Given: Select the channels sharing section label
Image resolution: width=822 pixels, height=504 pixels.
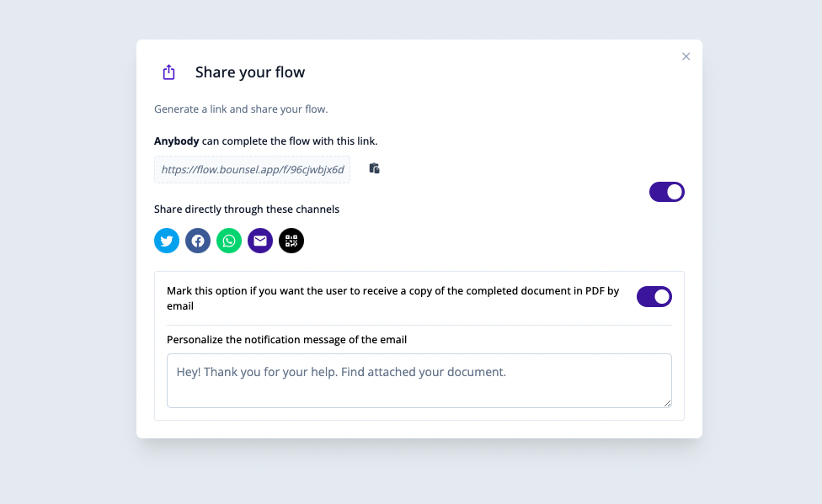Looking at the screenshot, I should pyautogui.click(x=247, y=209).
